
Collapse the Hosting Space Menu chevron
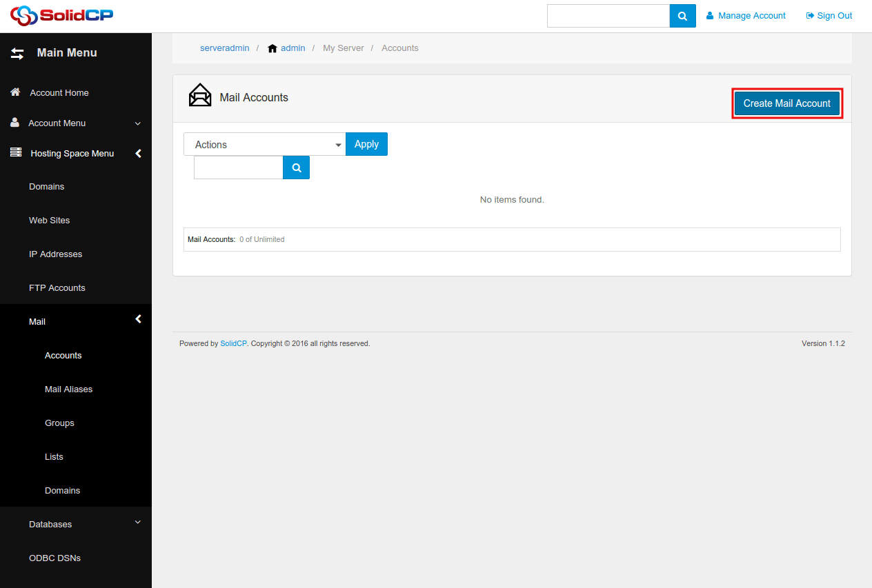(138, 153)
